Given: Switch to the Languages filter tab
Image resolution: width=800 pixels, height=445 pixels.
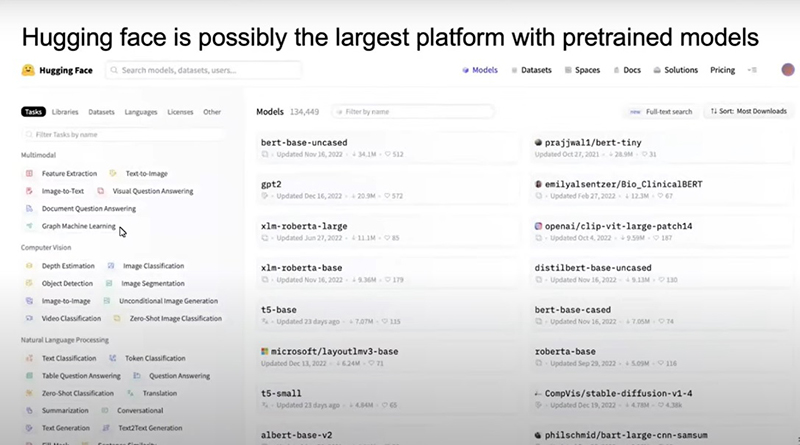Looking at the screenshot, I should pyautogui.click(x=141, y=112).
